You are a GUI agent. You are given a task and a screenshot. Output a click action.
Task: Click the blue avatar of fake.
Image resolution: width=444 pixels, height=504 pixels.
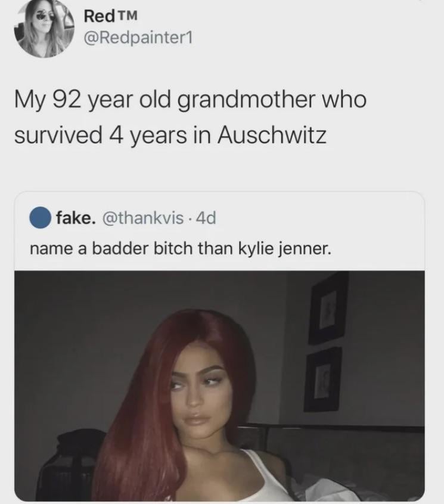40,219
